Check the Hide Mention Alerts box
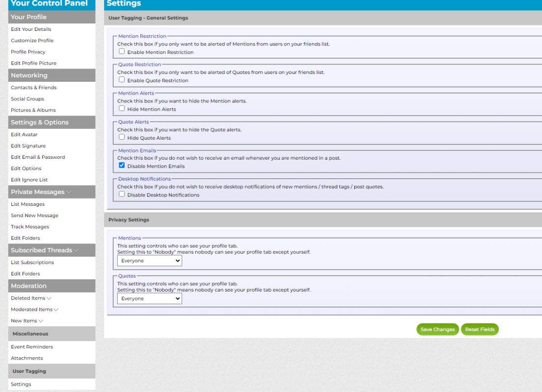This screenshot has height=392, width=542. coord(121,109)
